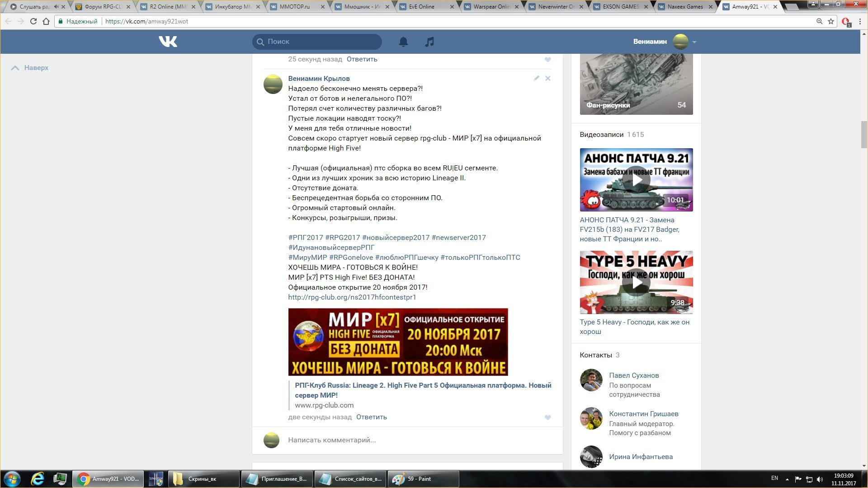Open the rpg-club.org ns2017hfcontestpr1 link
Viewport: 868px width, 488px height.
[352, 297]
